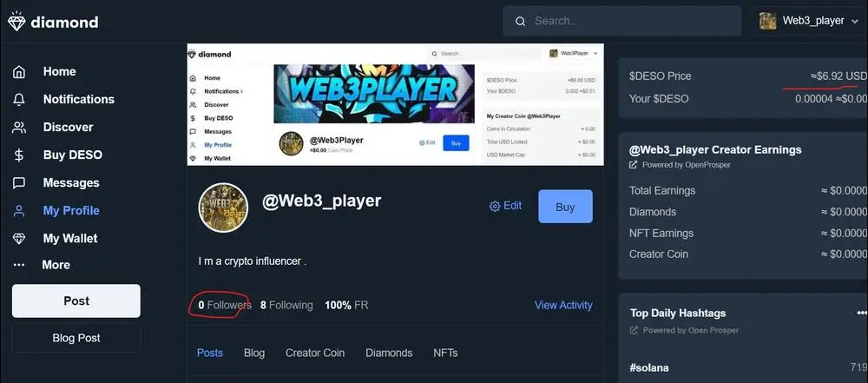Click the Post button
This screenshot has width=868, height=383.
coord(76,301)
